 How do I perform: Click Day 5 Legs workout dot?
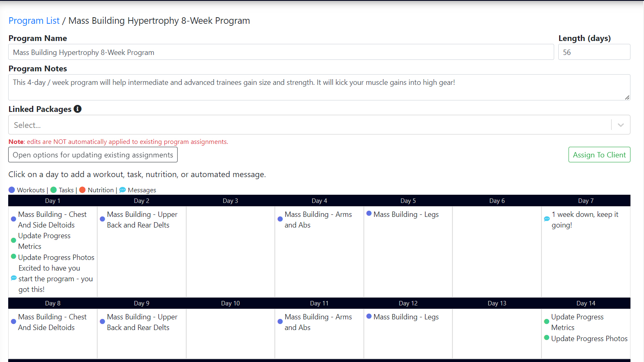(x=369, y=214)
